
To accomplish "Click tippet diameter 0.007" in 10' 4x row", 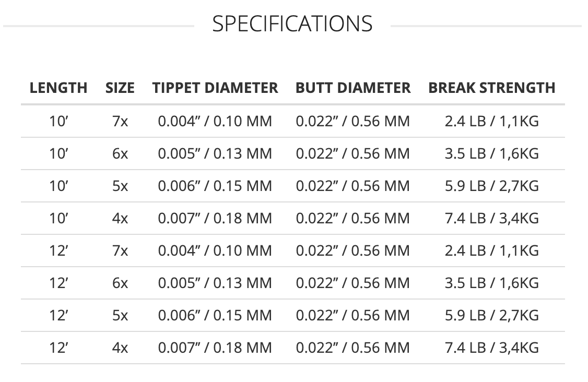I will point(215,218).
